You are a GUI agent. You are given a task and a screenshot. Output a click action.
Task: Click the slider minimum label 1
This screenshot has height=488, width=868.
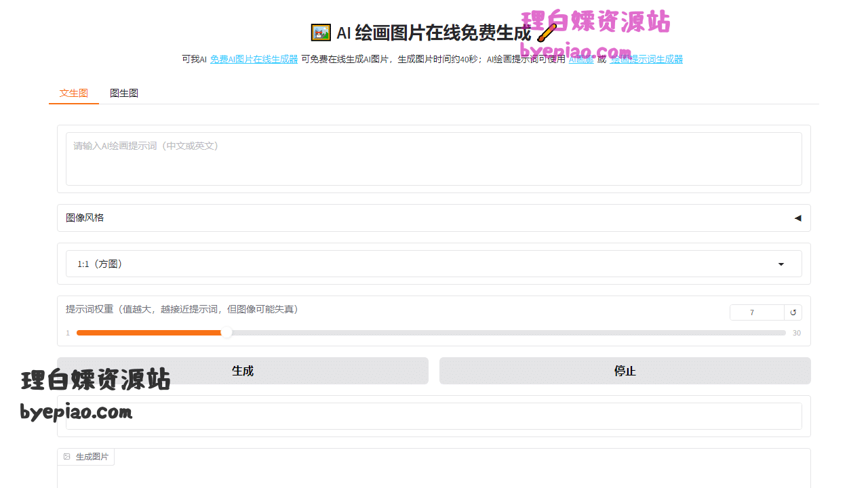pyautogui.click(x=68, y=333)
